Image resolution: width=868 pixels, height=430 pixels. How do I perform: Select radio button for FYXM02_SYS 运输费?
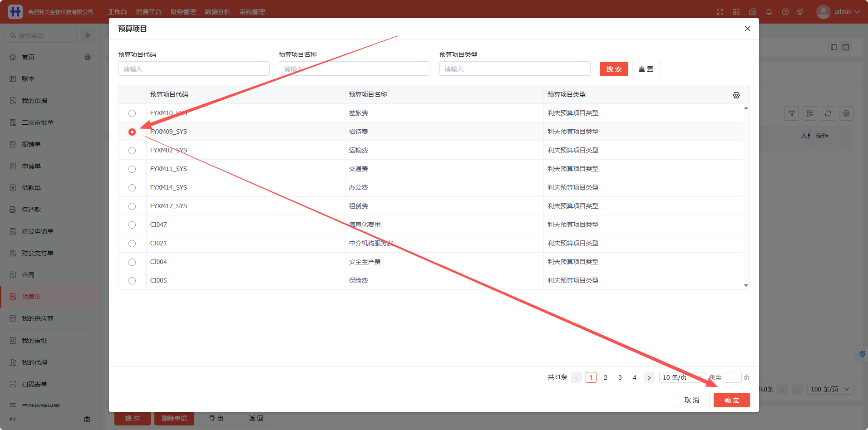(x=132, y=151)
